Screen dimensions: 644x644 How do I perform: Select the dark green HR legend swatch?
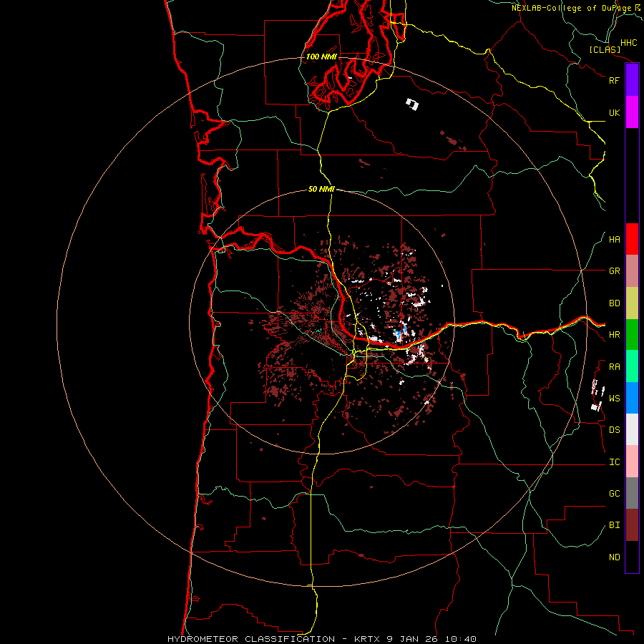[632, 335]
